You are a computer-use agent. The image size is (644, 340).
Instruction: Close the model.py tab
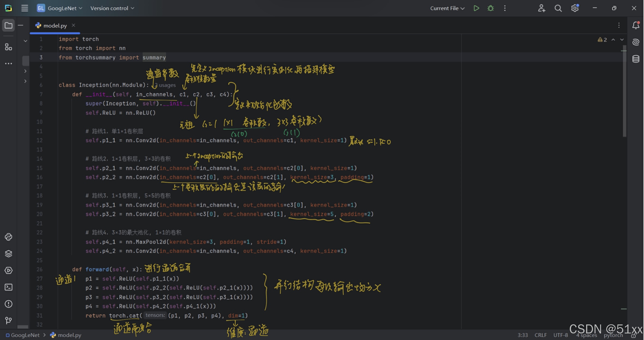pos(73,25)
